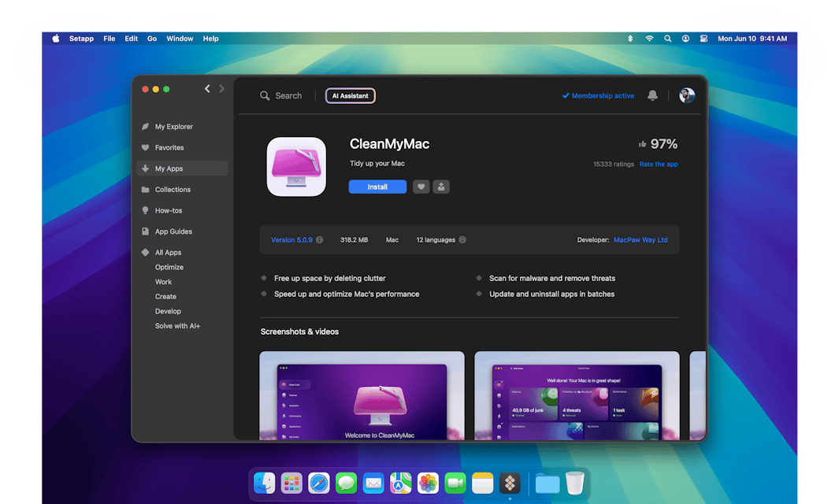Click 'Update and uninstall apps in batches'

(x=551, y=295)
